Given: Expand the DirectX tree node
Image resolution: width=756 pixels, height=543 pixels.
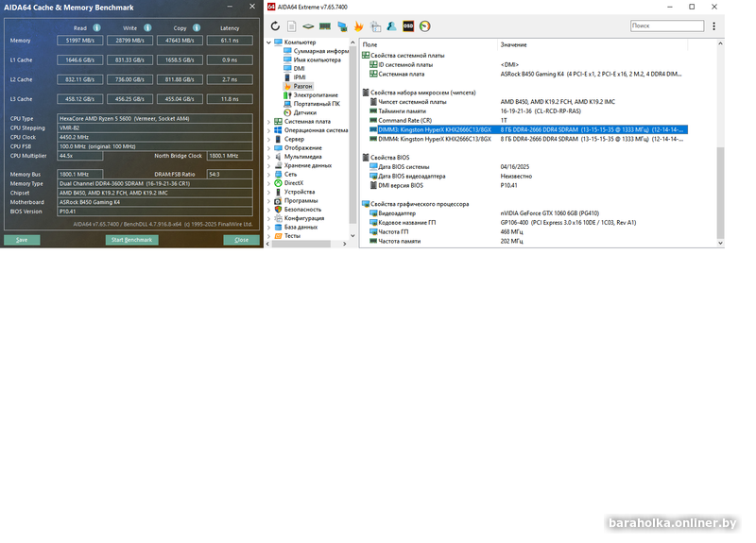Looking at the screenshot, I should [269, 183].
